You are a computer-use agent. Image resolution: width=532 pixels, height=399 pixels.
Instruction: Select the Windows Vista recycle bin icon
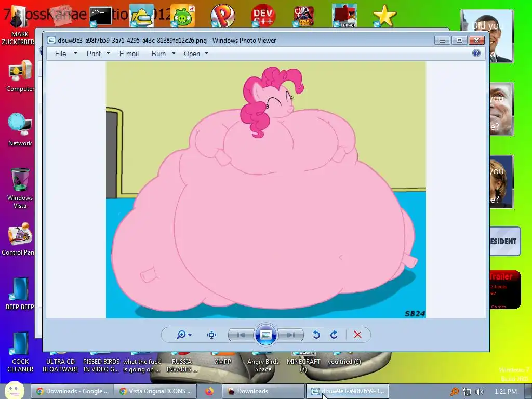[x=20, y=188]
